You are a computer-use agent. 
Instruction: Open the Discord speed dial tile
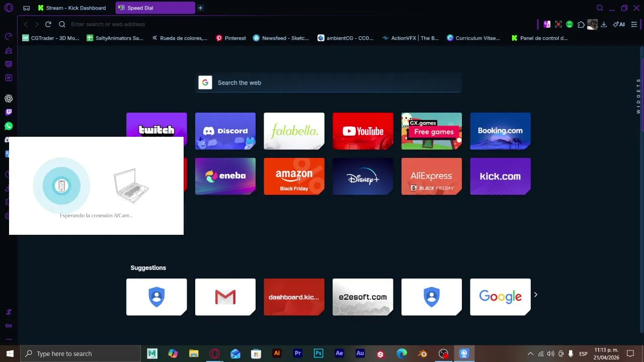pos(225,131)
